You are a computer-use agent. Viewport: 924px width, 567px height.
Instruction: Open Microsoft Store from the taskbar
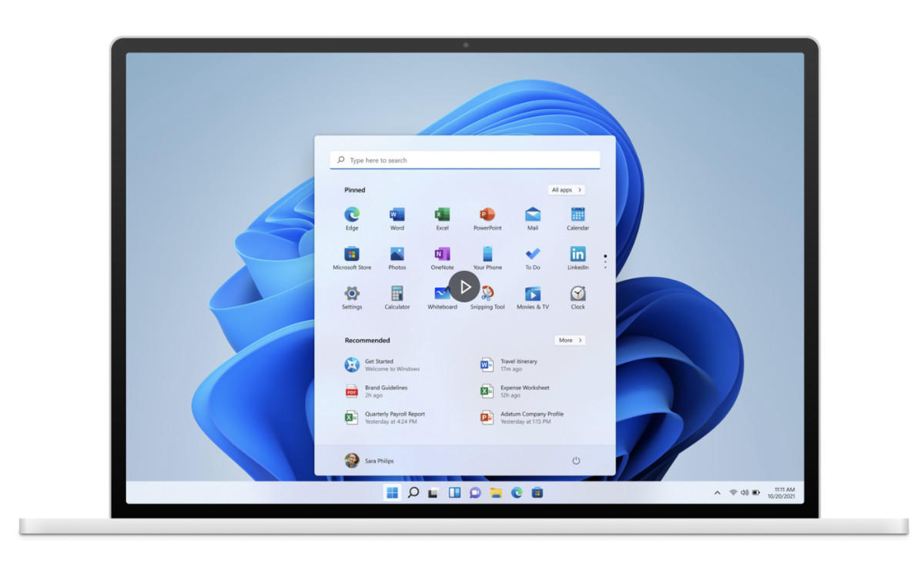(x=537, y=492)
